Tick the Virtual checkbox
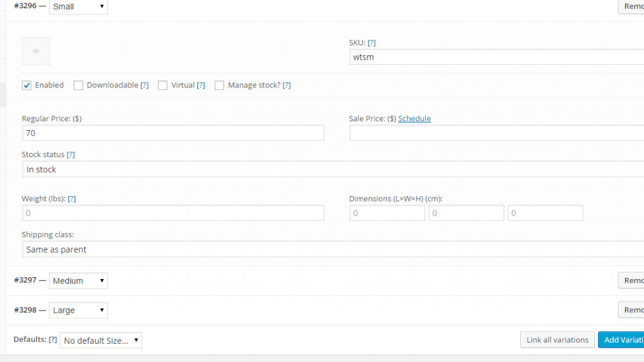Screen dimensions: 644x362 click(163, 85)
